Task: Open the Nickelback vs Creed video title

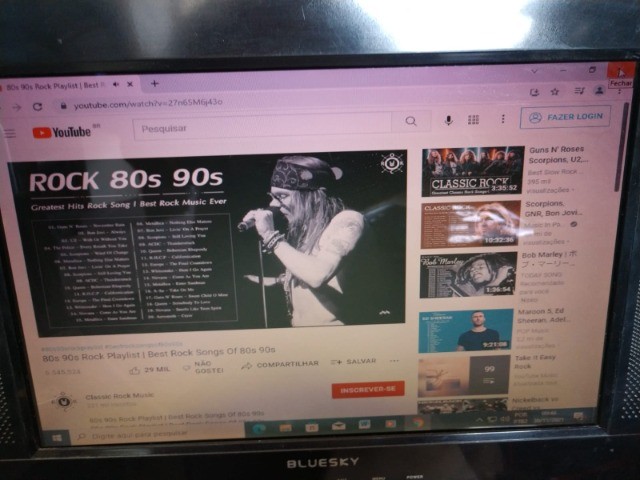Action: (x=535, y=404)
